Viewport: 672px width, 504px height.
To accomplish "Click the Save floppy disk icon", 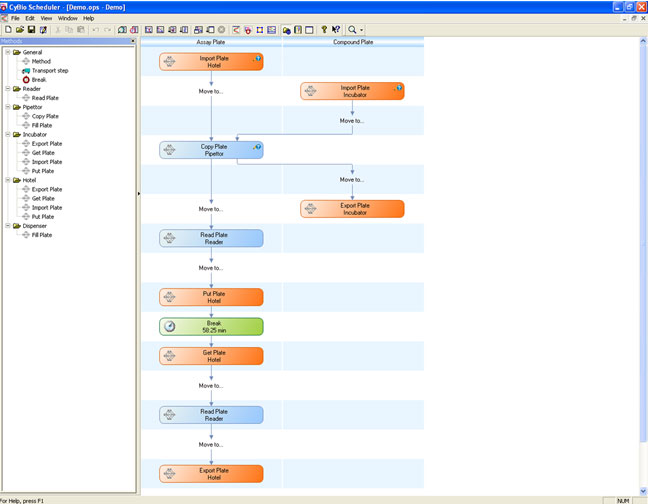I will (31, 30).
